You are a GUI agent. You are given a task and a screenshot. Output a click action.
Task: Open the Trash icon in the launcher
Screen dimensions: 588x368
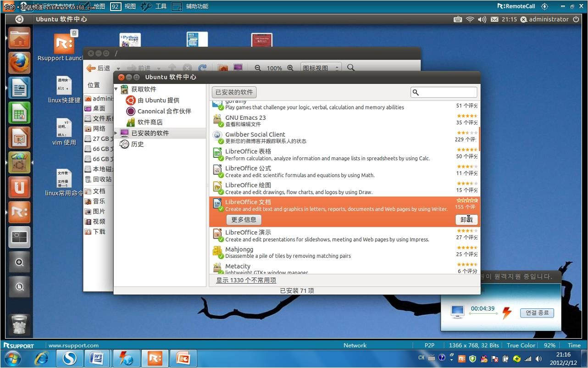[19, 324]
